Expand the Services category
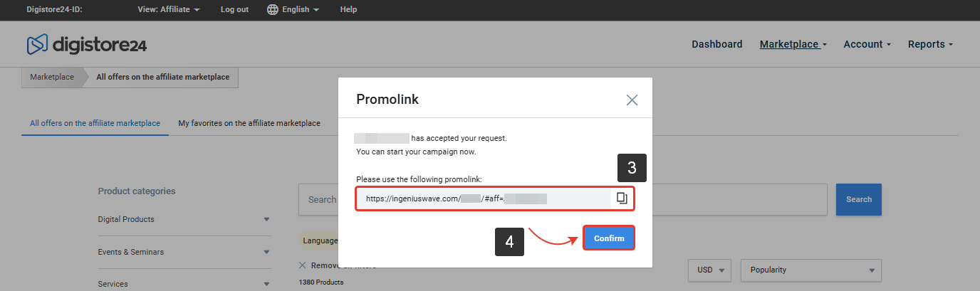Image resolution: width=980 pixels, height=291 pixels. tap(184, 284)
